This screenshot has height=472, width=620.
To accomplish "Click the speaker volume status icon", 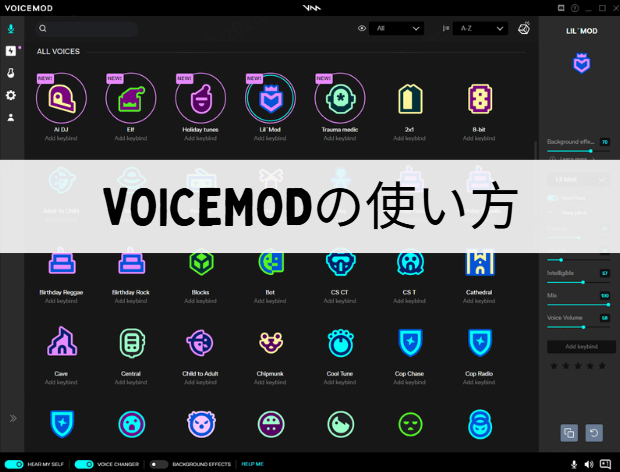I will coord(589,464).
